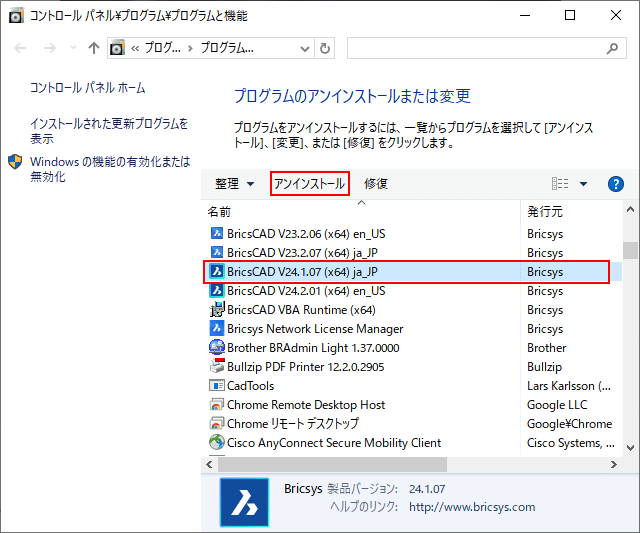Click the 修復 button

click(376, 184)
